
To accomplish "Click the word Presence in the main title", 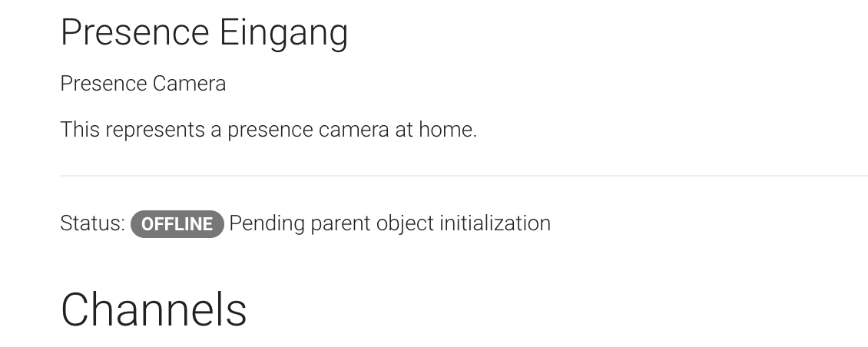I will point(134,33).
